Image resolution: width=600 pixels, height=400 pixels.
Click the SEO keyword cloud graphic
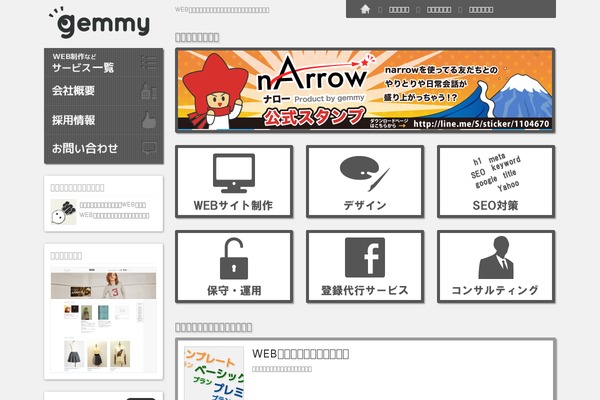pos(496,173)
